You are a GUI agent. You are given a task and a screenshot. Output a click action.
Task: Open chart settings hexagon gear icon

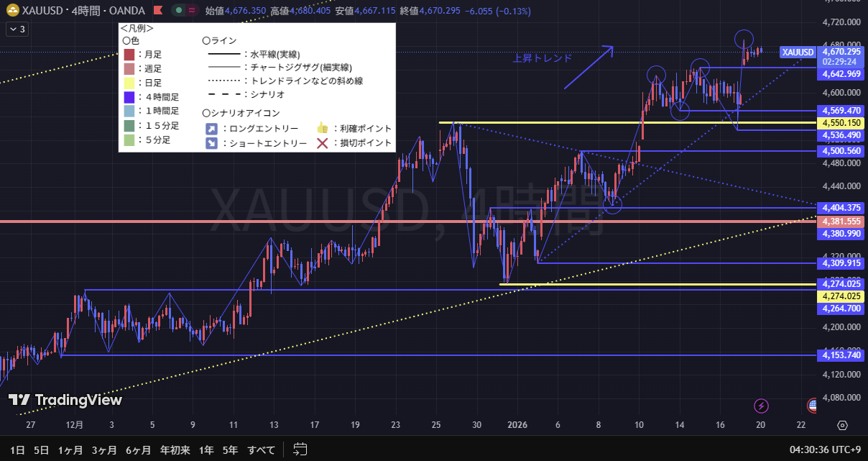[x=842, y=426]
